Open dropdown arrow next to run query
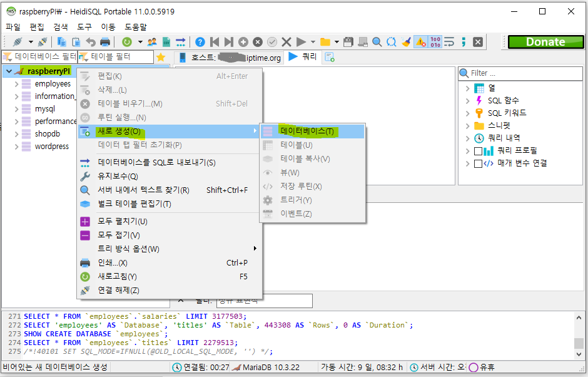588x377 pixels. click(x=313, y=42)
